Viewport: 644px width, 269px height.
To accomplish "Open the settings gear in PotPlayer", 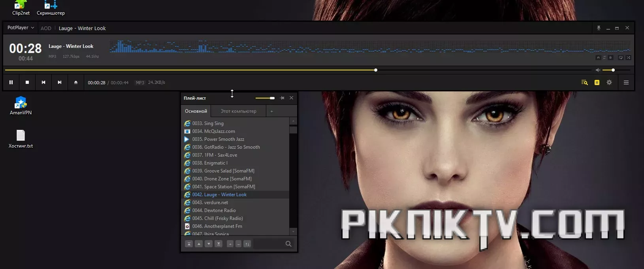I will [609, 82].
